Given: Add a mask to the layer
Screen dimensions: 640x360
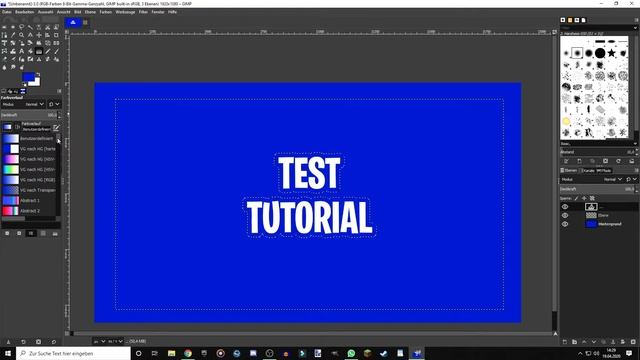Looking at the screenshot, I should pos(623,342).
